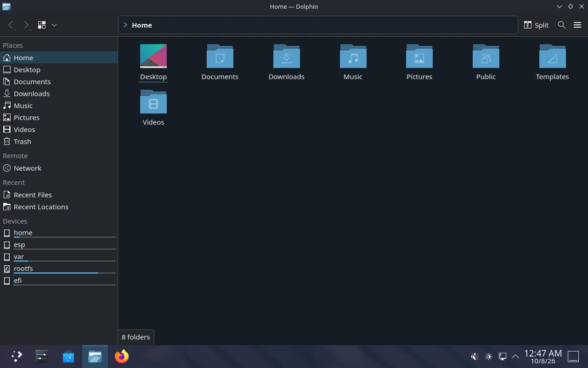Open the Discover store from taskbar
The width and height of the screenshot is (588, 368).
(68, 356)
